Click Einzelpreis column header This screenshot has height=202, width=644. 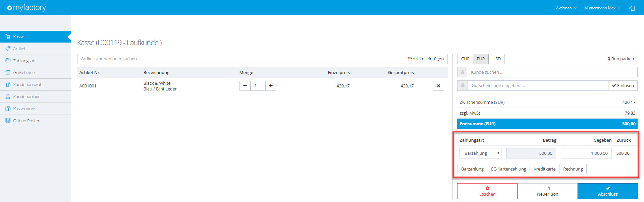tap(338, 73)
